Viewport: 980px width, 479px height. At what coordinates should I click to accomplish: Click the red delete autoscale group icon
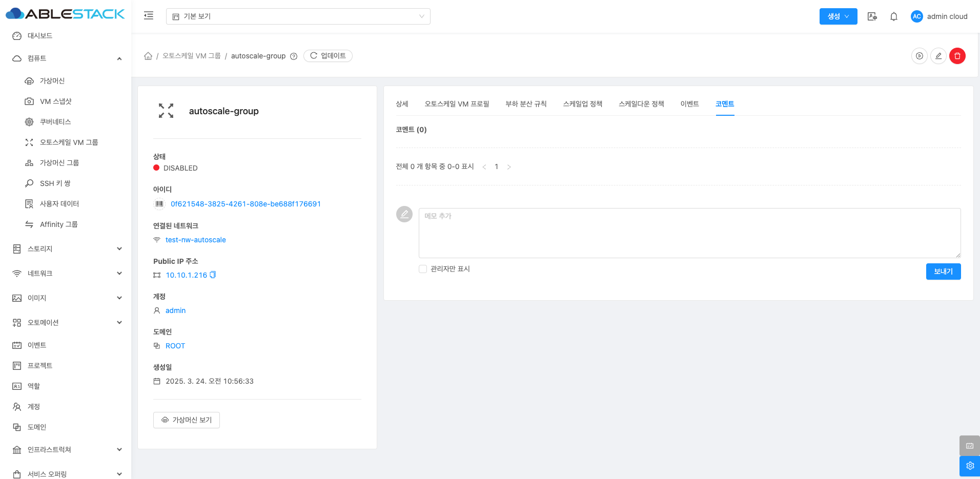pos(957,56)
